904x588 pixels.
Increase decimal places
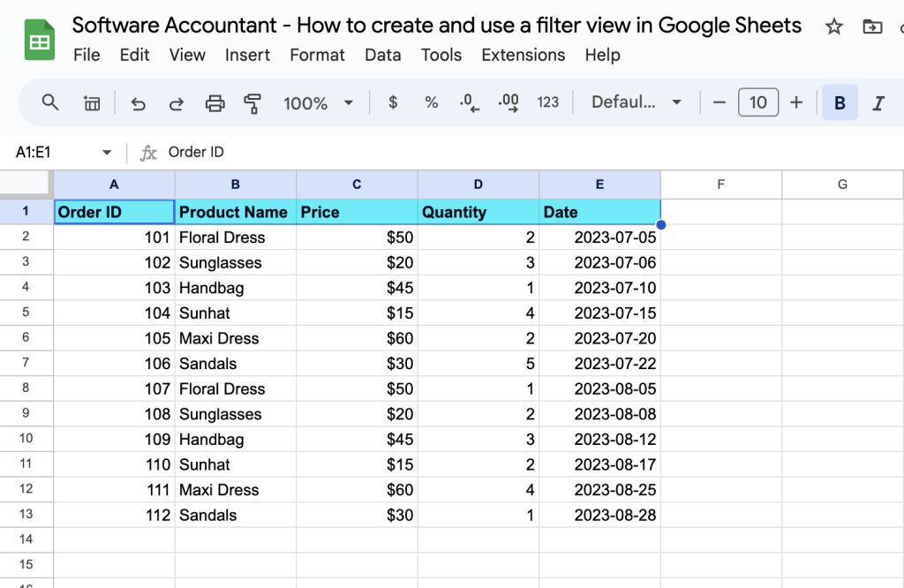(x=508, y=103)
